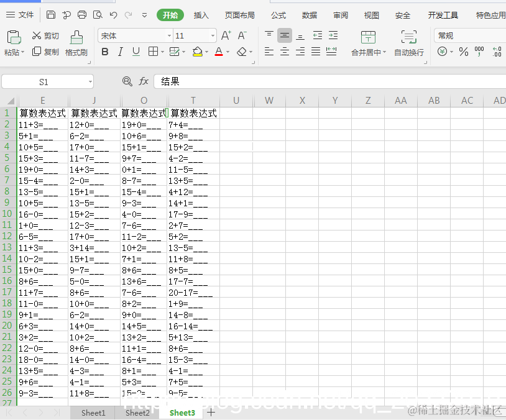
Task: Align text to top of cell
Action: [x=269, y=35]
